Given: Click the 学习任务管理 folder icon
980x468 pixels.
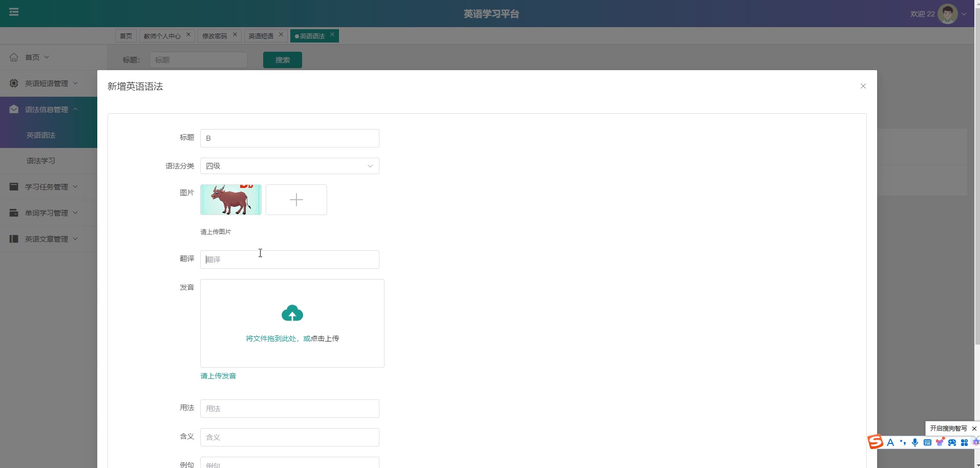Looking at the screenshot, I should pos(14,186).
